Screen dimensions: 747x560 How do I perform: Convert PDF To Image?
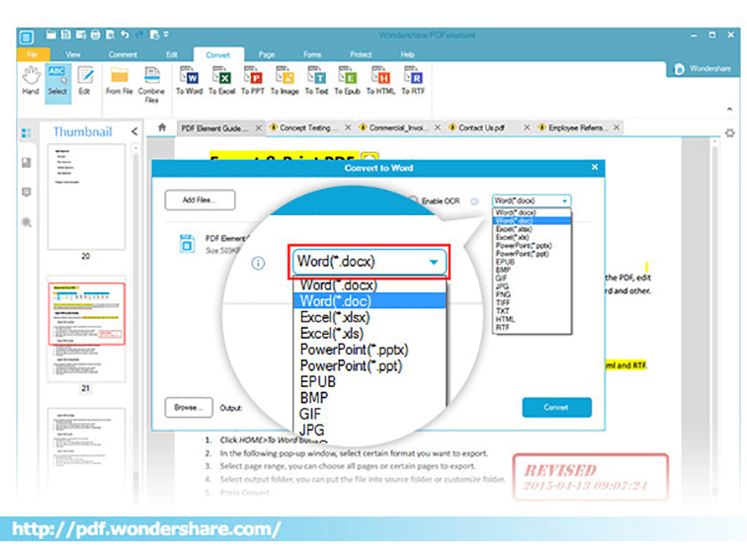click(x=285, y=81)
